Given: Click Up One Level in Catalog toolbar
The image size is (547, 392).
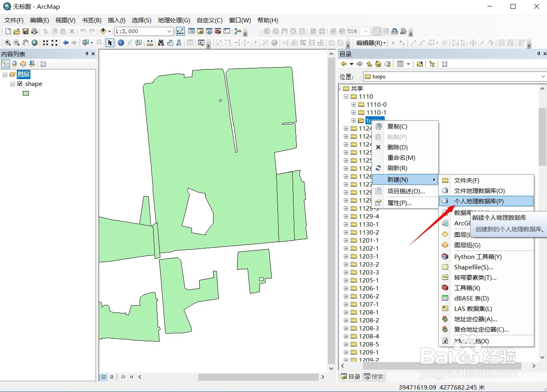Looking at the screenshot, I should [369, 64].
